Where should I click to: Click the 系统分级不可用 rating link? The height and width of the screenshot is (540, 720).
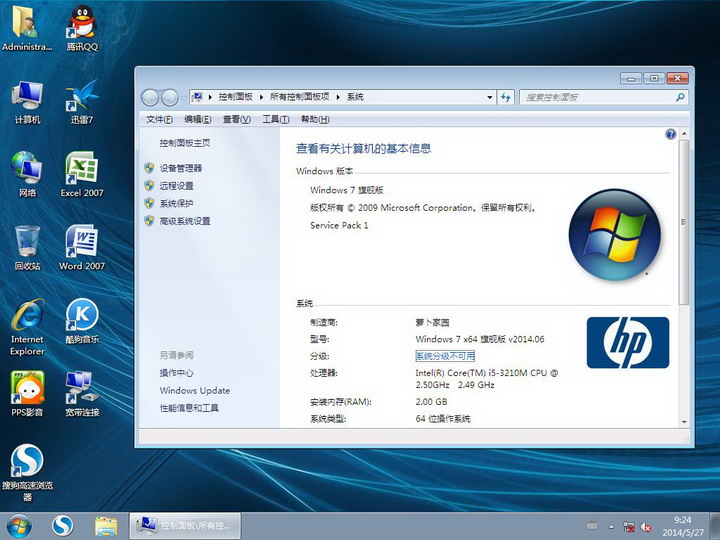point(445,356)
